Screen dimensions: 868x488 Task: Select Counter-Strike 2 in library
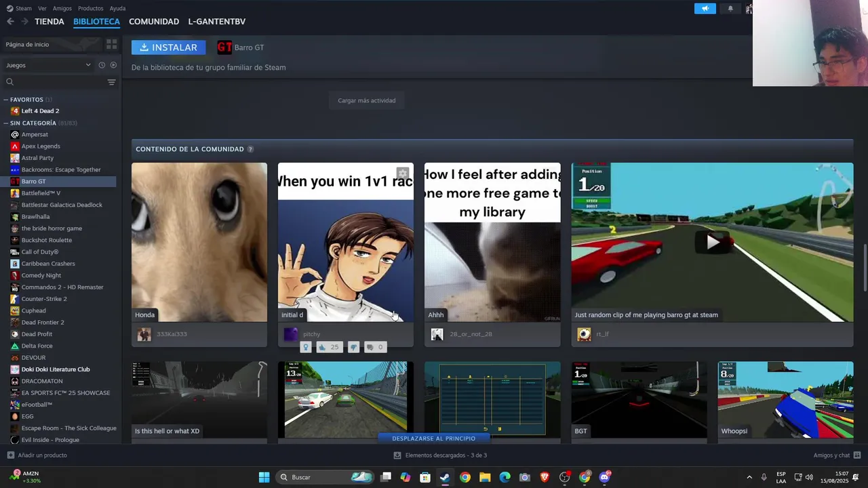pyautogui.click(x=44, y=299)
